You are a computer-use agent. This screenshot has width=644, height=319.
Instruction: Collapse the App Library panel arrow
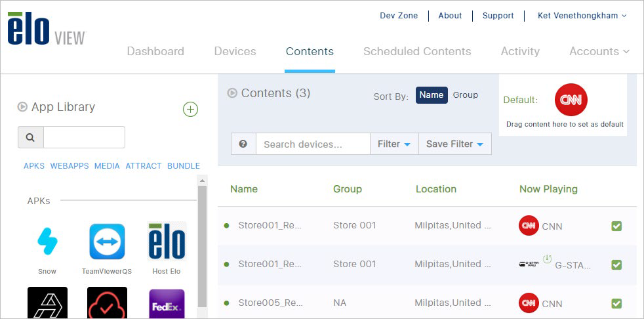click(22, 107)
